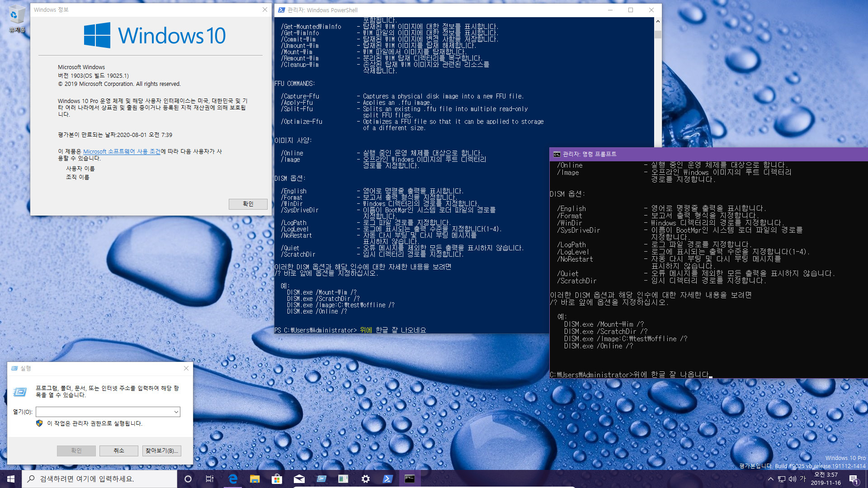
Task: Switch to PowerShell via taskbar icon
Action: (x=387, y=479)
